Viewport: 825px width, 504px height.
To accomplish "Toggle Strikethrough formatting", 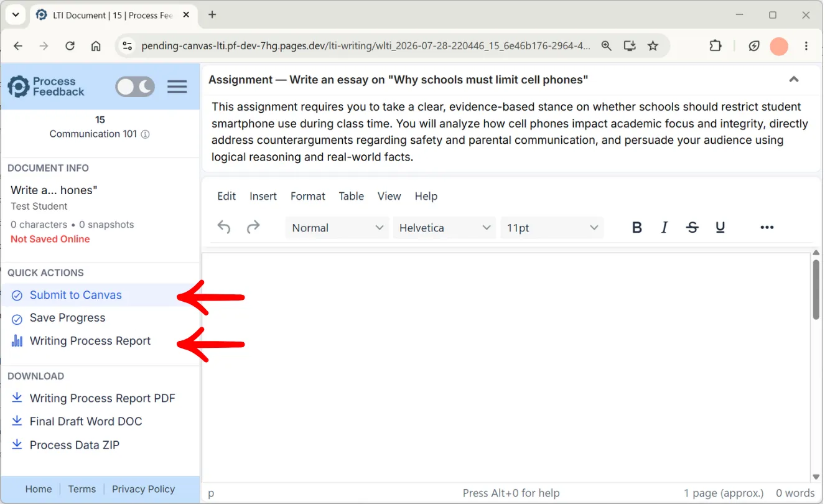I will click(692, 228).
